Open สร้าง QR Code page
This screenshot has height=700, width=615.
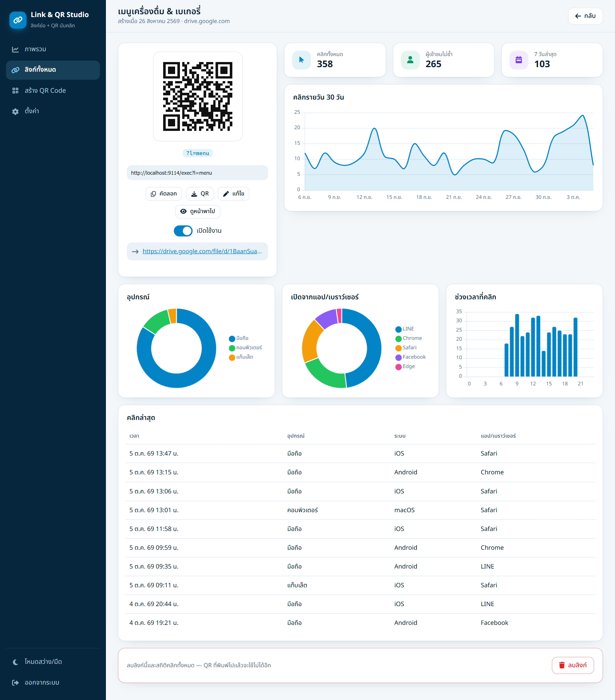tap(53, 90)
